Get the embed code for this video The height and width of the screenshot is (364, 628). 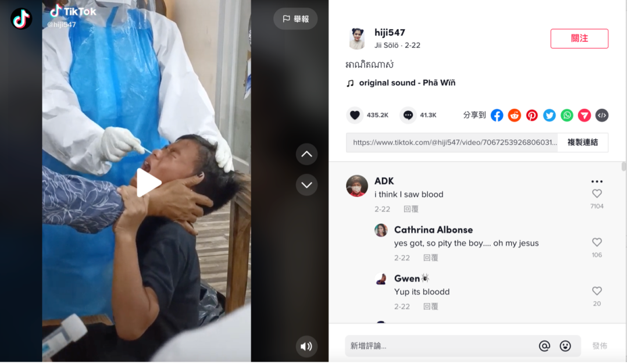602,115
